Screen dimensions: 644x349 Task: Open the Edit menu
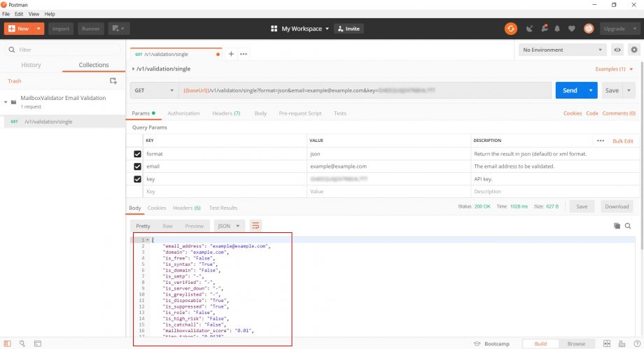19,14
